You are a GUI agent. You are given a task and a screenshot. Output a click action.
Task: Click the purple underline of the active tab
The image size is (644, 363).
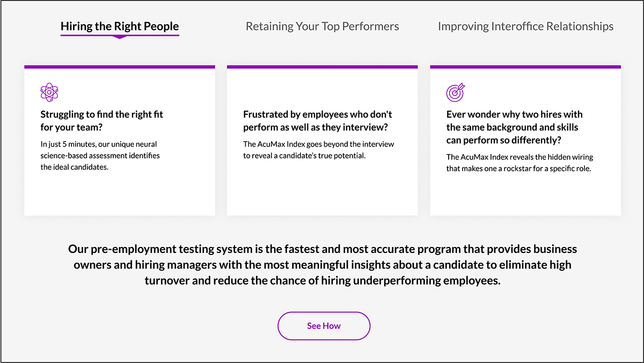pyautogui.click(x=120, y=35)
